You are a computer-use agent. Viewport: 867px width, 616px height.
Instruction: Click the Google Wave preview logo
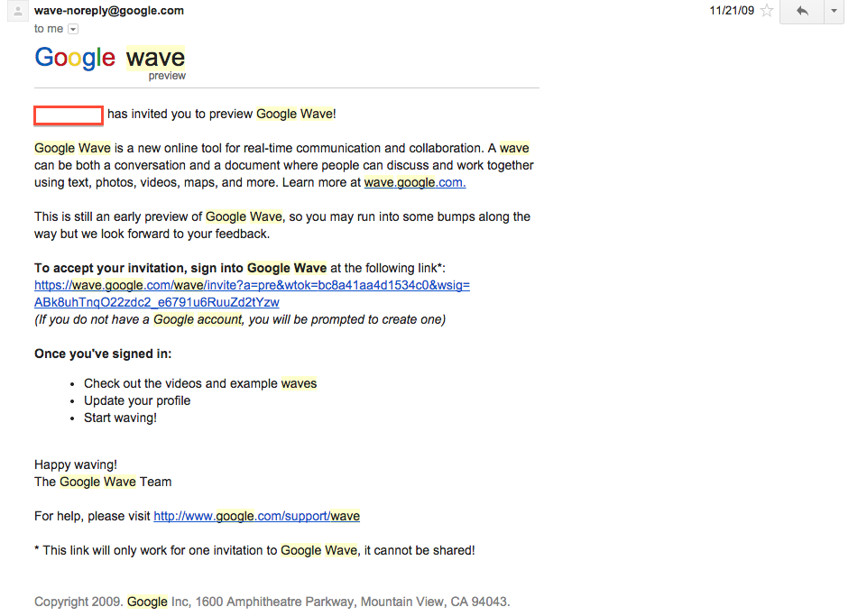tap(110, 62)
